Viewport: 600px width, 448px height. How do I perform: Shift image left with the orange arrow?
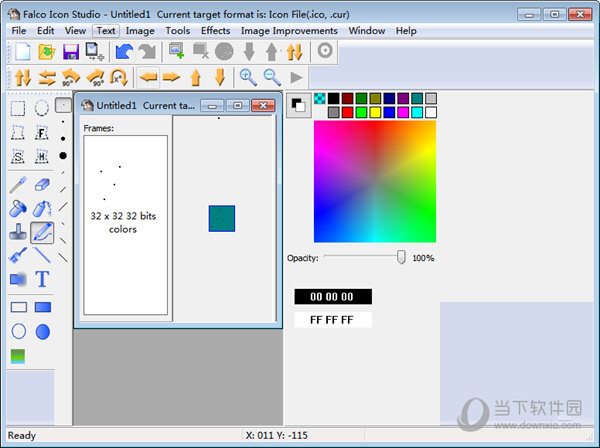[148, 77]
